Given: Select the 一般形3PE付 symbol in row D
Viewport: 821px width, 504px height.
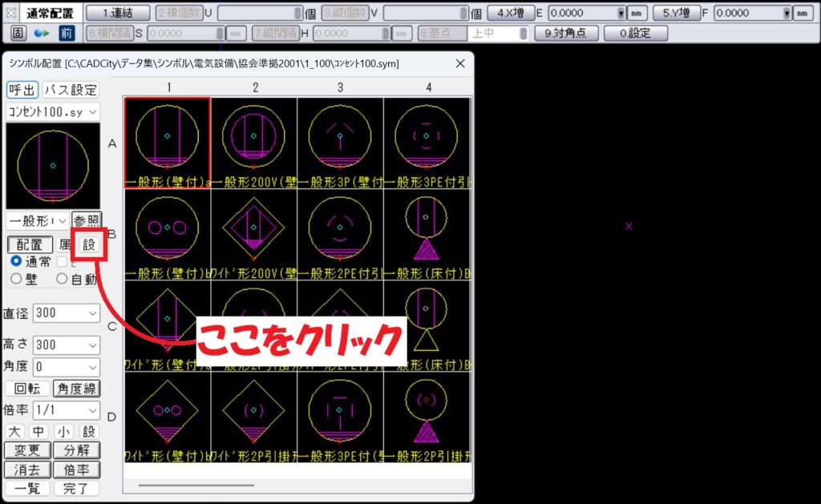Looking at the screenshot, I should (x=340, y=417).
